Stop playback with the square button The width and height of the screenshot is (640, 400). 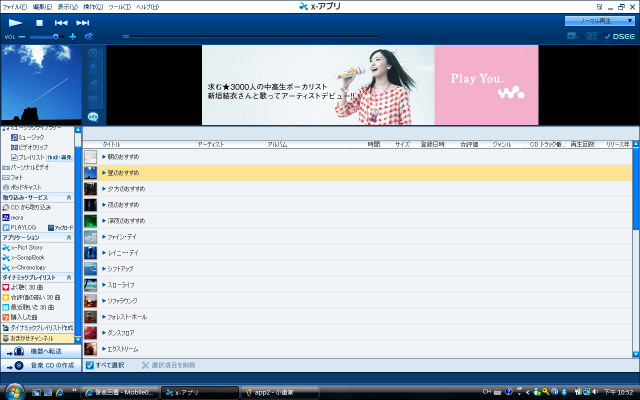point(39,23)
